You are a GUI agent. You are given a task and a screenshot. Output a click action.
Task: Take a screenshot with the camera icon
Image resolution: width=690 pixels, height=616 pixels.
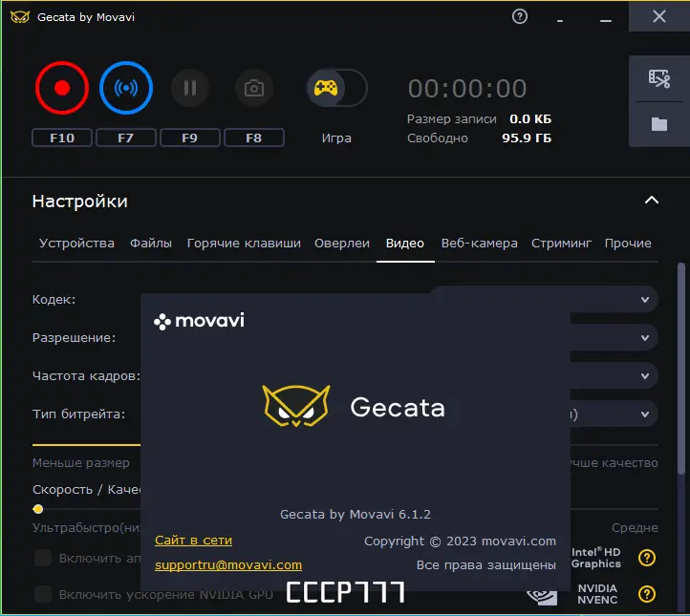coord(254,88)
